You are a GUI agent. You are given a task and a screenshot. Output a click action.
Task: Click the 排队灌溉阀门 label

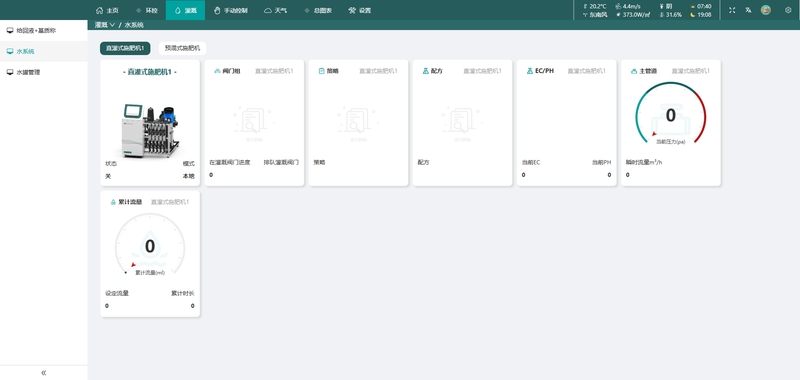click(x=281, y=162)
